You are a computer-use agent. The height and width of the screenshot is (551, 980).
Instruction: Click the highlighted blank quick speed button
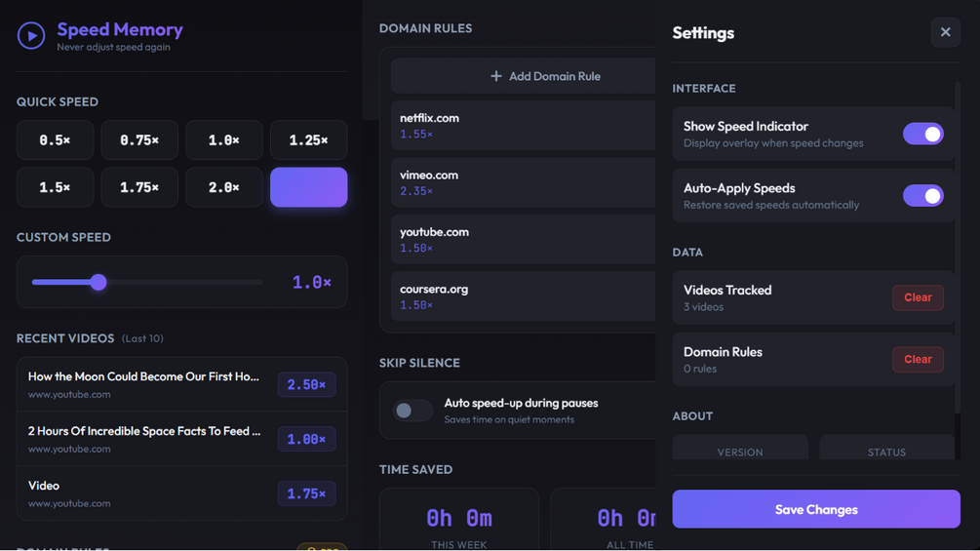(308, 187)
